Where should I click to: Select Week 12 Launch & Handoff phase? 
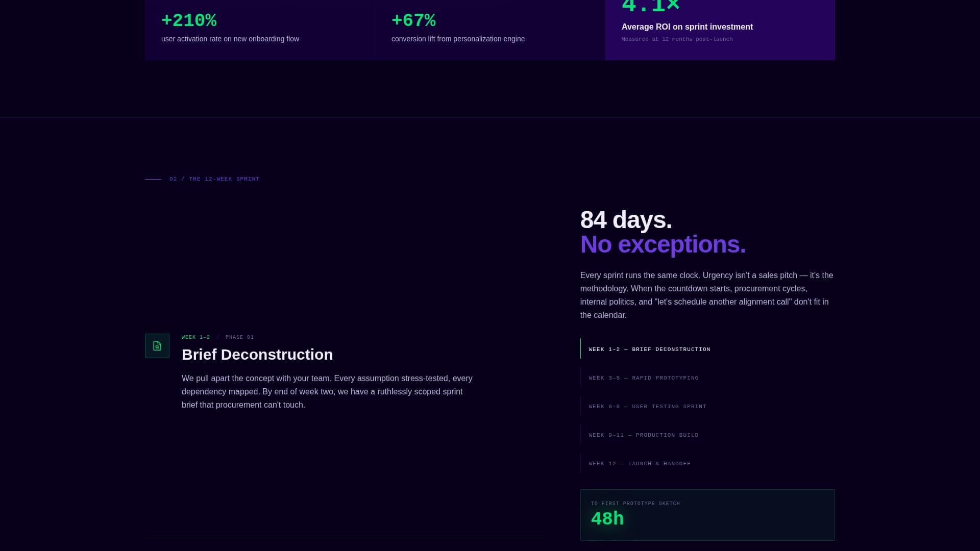click(707, 463)
